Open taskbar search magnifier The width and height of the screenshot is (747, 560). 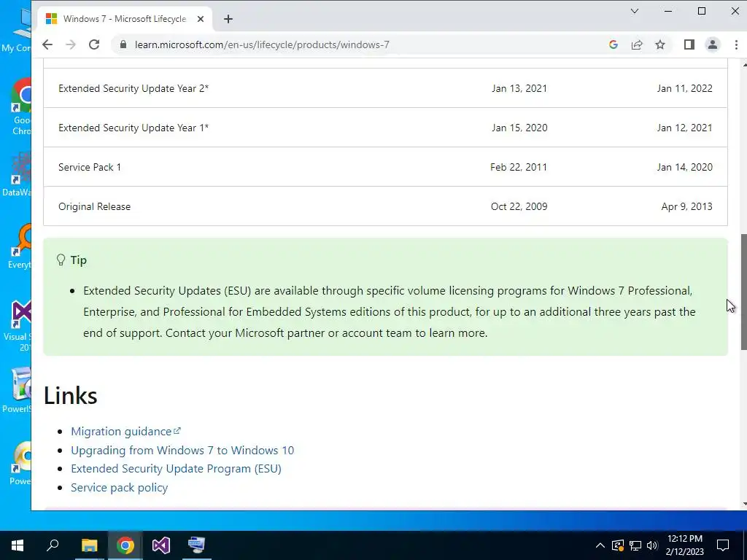(53, 545)
